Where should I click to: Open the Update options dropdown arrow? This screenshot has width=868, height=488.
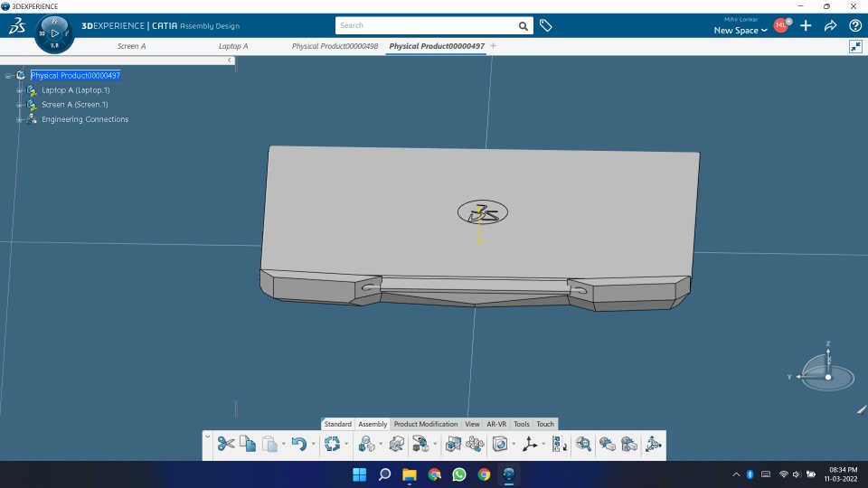[x=346, y=444]
